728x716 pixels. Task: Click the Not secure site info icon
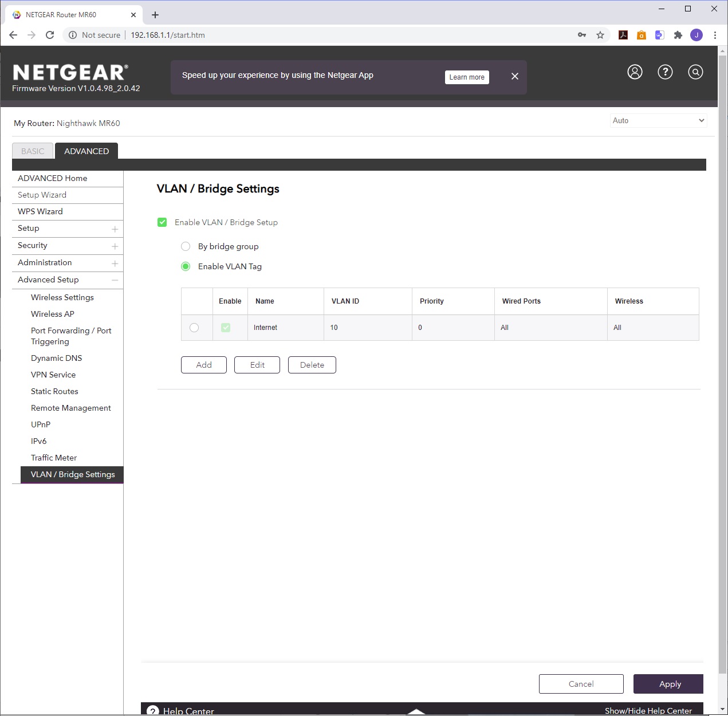pyautogui.click(x=73, y=35)
